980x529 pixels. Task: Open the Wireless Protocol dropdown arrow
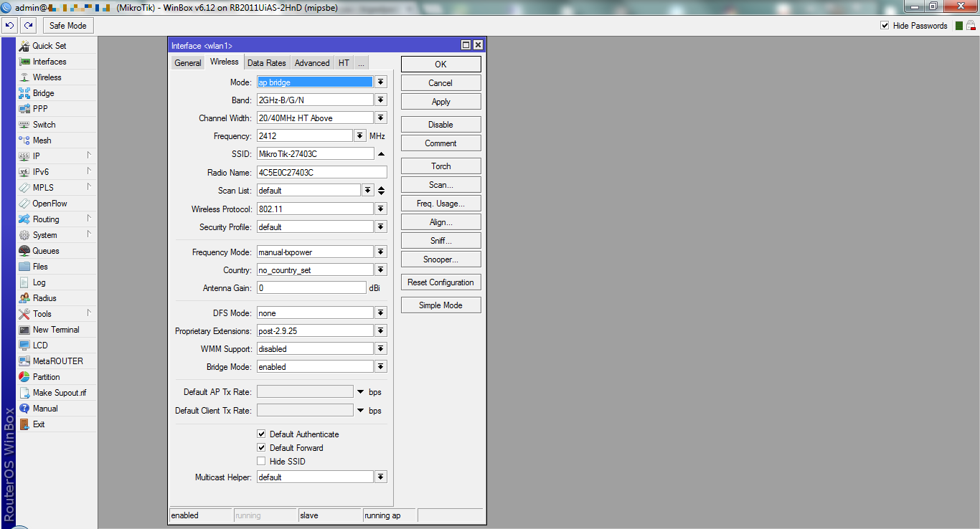(x=381, y=209)
